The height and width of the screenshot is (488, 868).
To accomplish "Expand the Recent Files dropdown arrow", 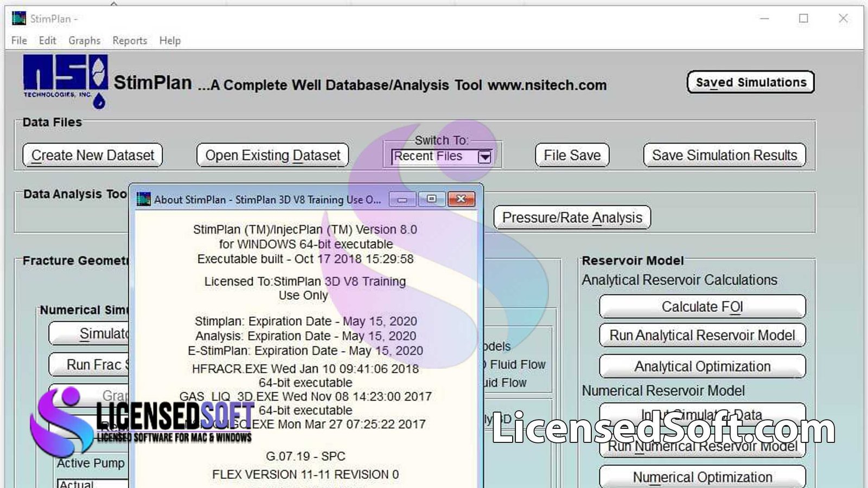I will tap(484, 157).
